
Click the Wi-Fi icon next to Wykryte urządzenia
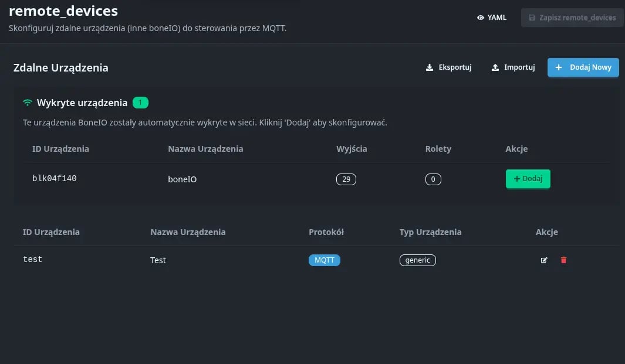coord(26,102)
